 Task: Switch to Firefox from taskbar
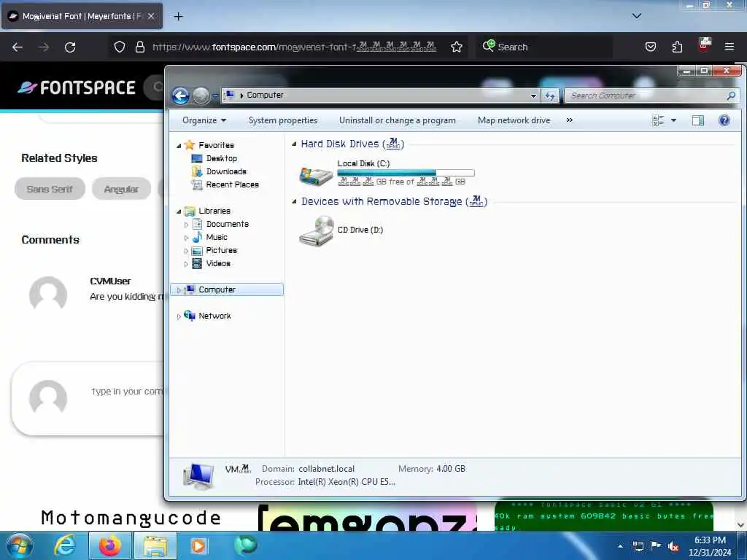coord(110,545)
